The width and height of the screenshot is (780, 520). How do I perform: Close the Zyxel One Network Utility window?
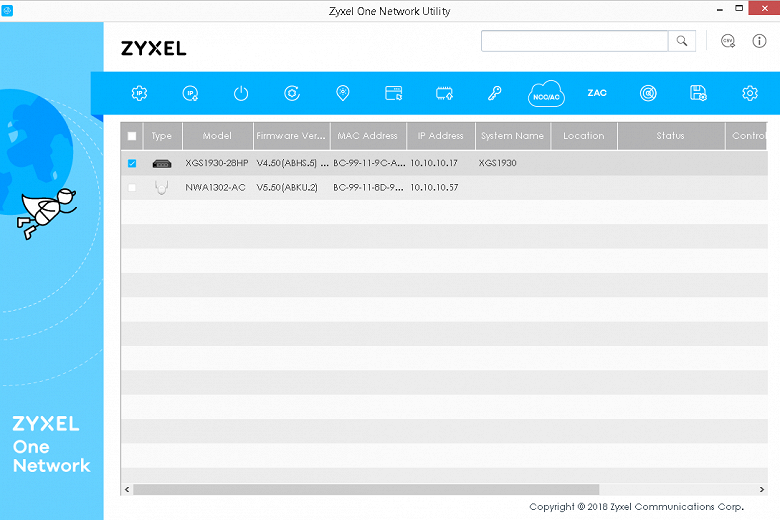click(765, 8)
